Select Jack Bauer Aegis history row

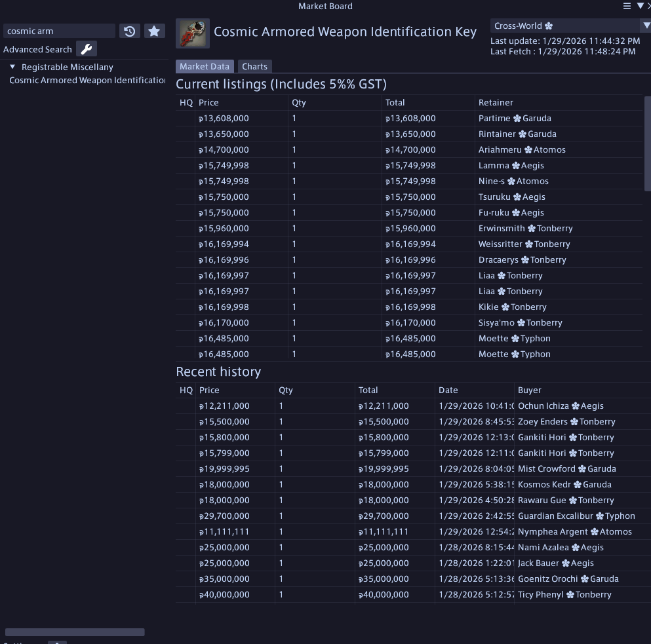(x=414, y=563)
